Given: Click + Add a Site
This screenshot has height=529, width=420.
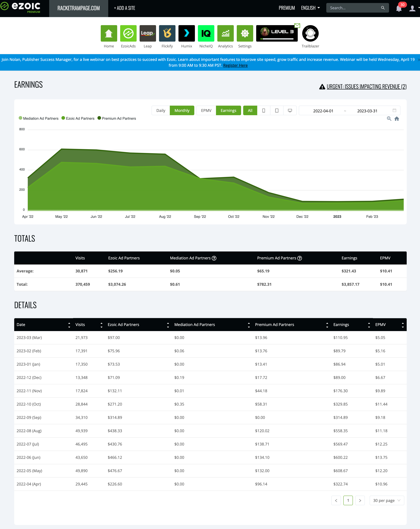Looking at the screenshot, I should (125, 8).
